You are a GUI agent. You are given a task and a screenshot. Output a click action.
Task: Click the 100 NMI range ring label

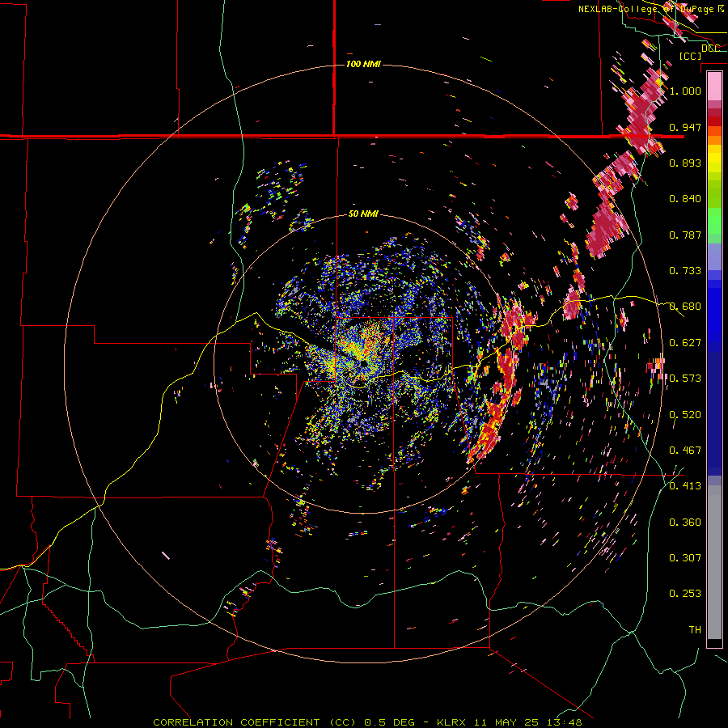[363, 64]
